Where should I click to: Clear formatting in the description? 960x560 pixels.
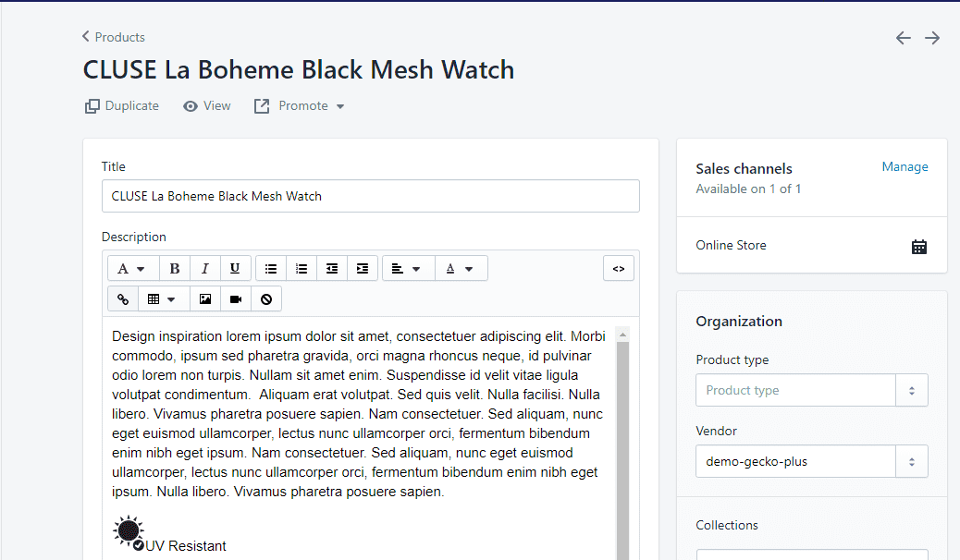coord(266,298)
